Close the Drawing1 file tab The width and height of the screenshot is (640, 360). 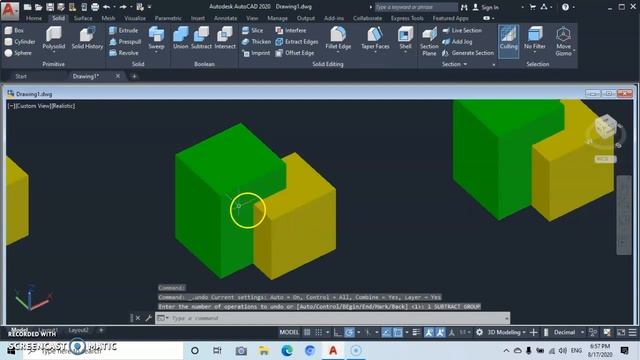click(x=118, y=76)
